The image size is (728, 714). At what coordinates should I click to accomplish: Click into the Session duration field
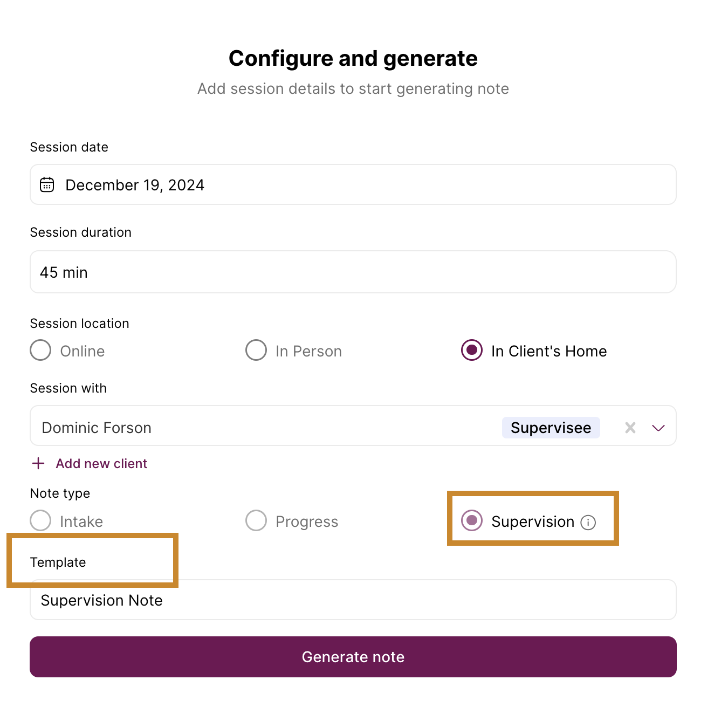pos(353,272)
